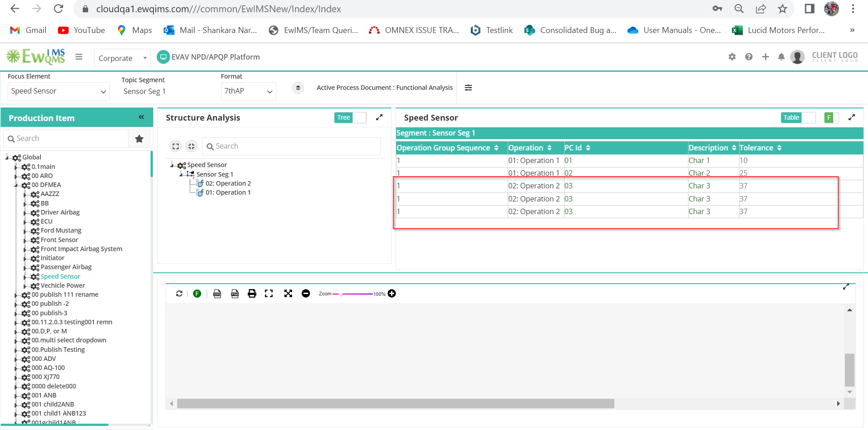Image resolution: width=868 pixels, height=430 pixels.
Task: Open the hamburger menu beside EwQIMS logo
Action: pyautogui.click(x=79, y=57)
